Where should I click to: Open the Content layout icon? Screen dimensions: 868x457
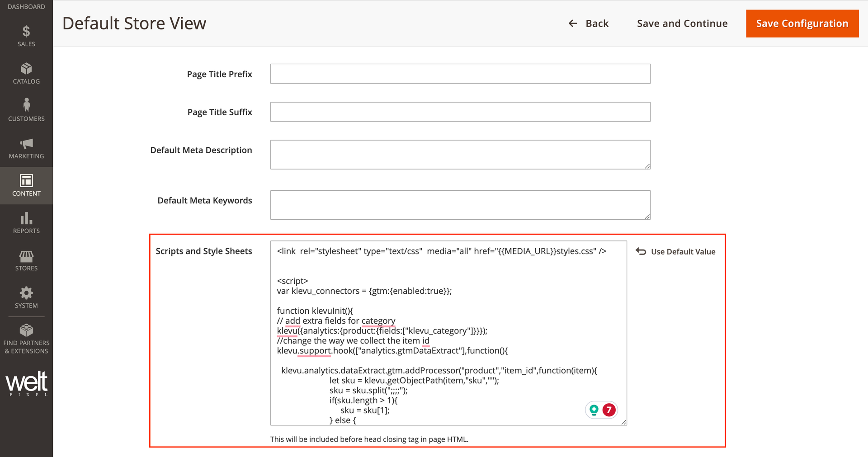tap(26, 180)
